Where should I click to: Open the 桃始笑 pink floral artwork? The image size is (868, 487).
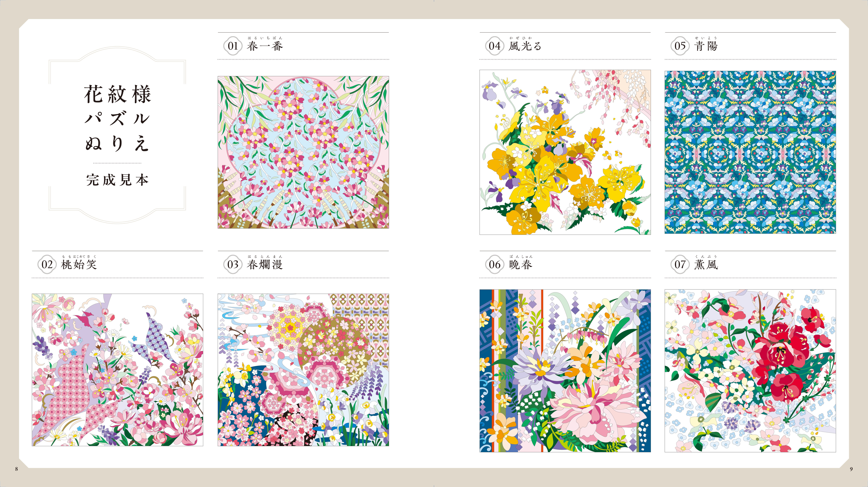coord(118,370)
